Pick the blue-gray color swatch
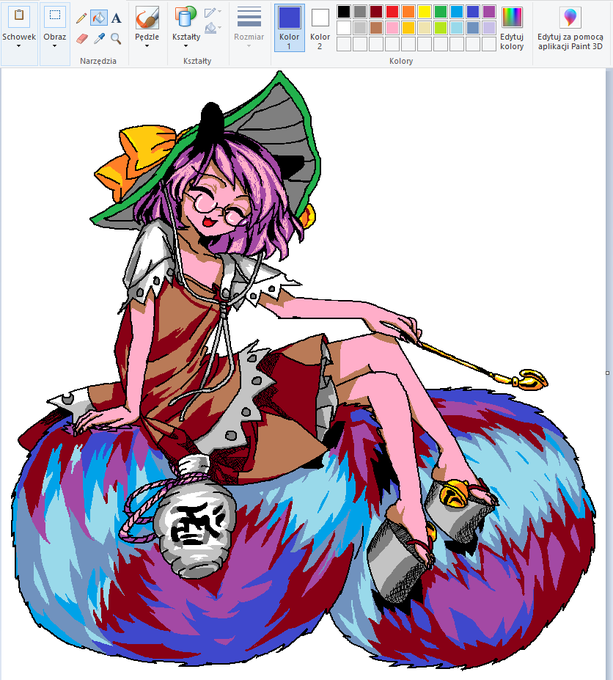This screenshot has height=680, width=613. (473, 28)
